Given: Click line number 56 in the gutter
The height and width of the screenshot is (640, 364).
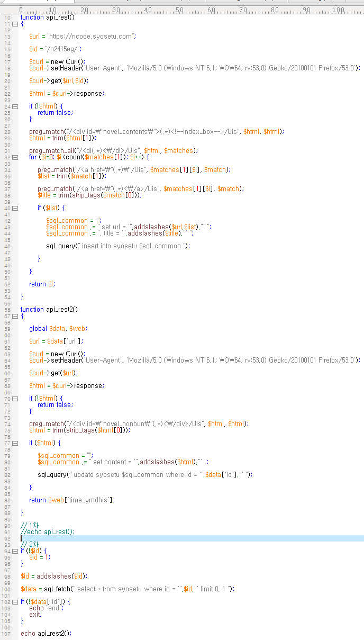Looking at the screenshot, I should tap(7, 310).
